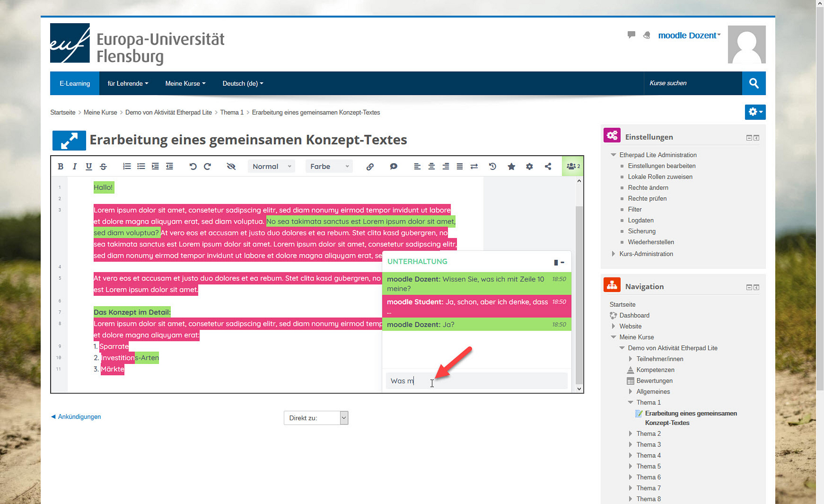
Task: Click the chat message input field
Action: 487,381
